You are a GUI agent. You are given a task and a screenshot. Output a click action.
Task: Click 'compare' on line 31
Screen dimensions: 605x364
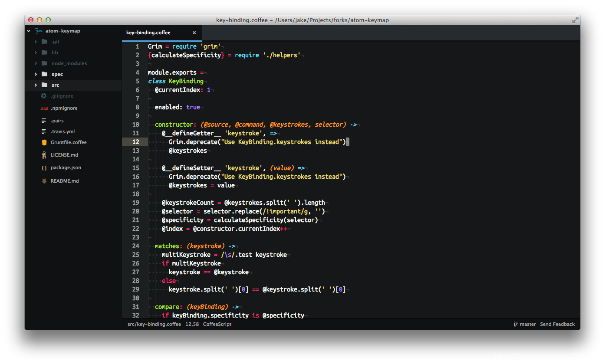tap(167, 307)
